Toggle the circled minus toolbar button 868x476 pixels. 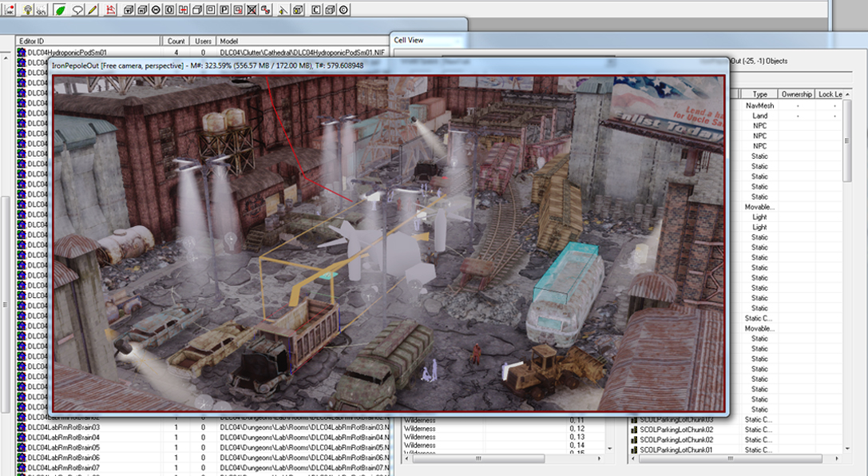click(156, 10)
